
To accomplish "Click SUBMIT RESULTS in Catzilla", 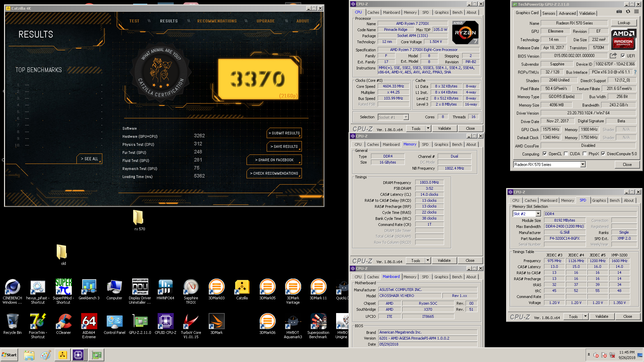I will pos(284,133).
